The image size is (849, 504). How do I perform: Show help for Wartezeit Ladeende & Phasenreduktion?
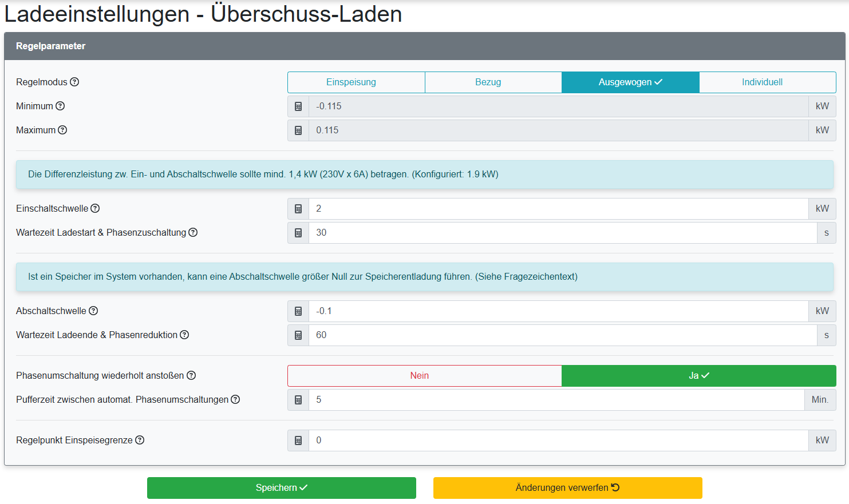[184, 335]
